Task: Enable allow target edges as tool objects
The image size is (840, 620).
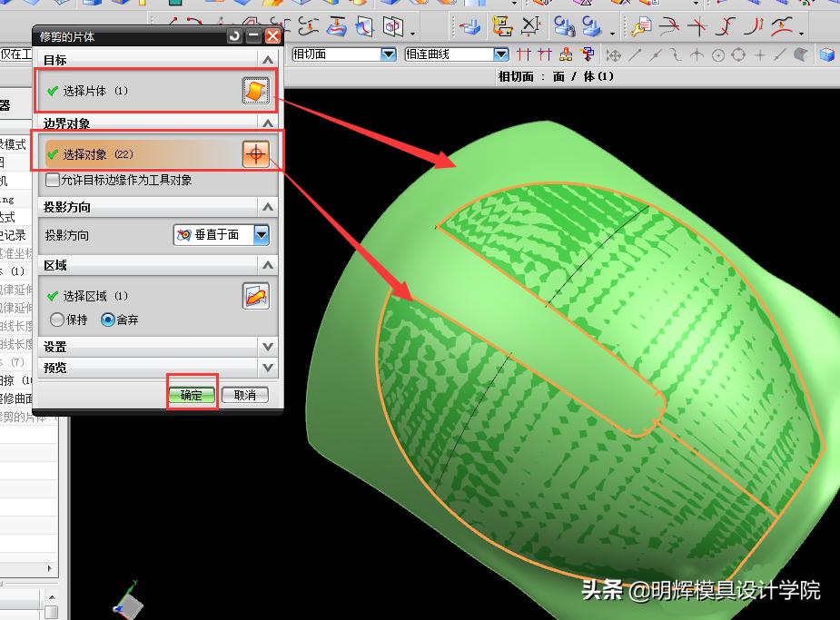Action: coord(53,180)
